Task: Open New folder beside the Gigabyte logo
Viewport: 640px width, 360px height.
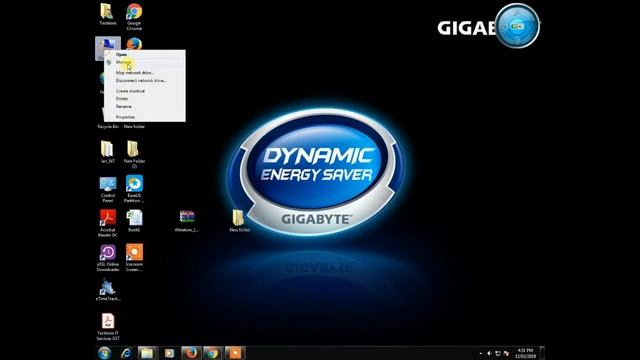Action: click(x=239, y=221)
